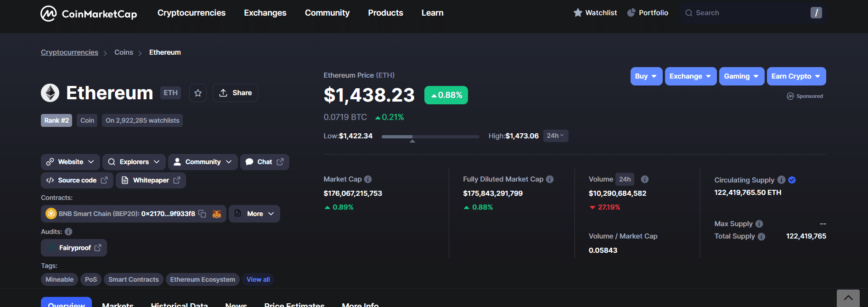Open the Whitepaper link
This screenshot has height=307, width=868.
coord(151,180)
